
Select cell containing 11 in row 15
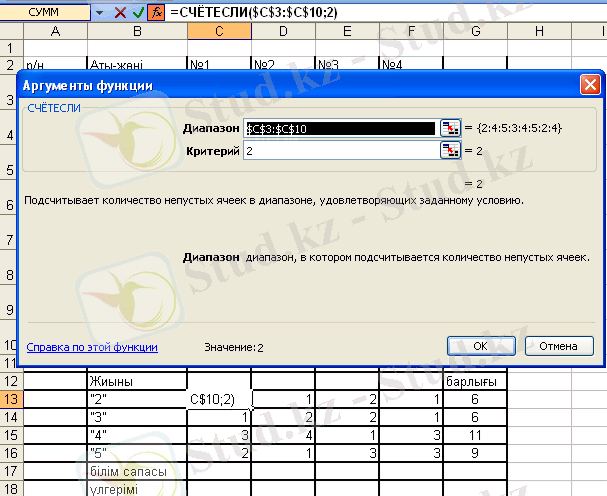click(475, 435)
